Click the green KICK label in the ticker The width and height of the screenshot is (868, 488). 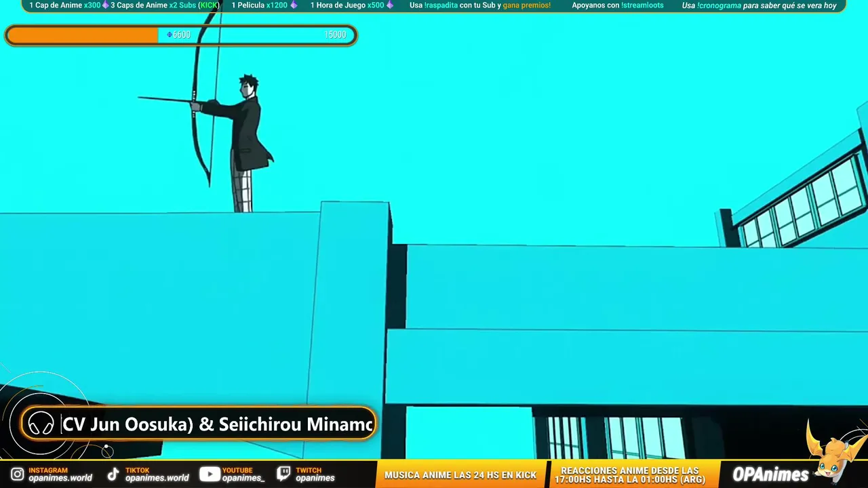point(209,5)
